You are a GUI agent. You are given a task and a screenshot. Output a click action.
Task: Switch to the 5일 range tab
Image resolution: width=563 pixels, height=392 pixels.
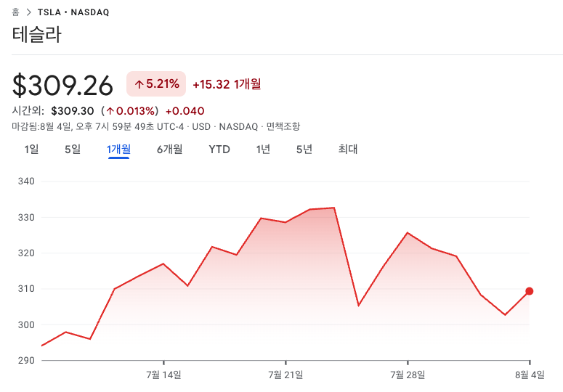[x=73, y=150]
